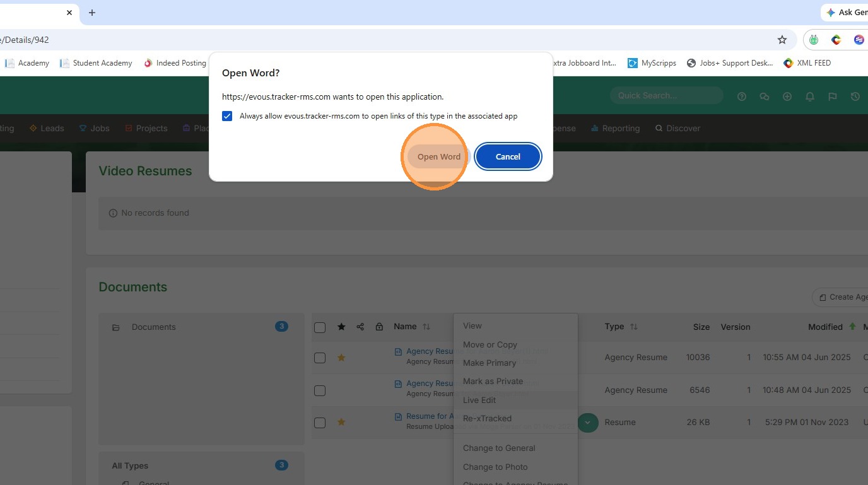Open the notifications bell
Viewport: 868px width, 485px height.
pyautogui.click(x=810, y=96)
